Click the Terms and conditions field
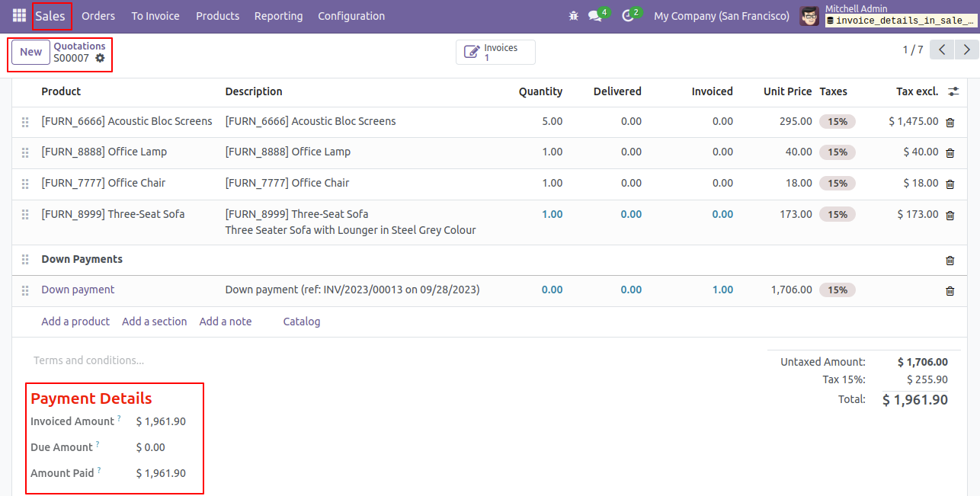Screen dimensions: 980x496 tap(88, 360)
